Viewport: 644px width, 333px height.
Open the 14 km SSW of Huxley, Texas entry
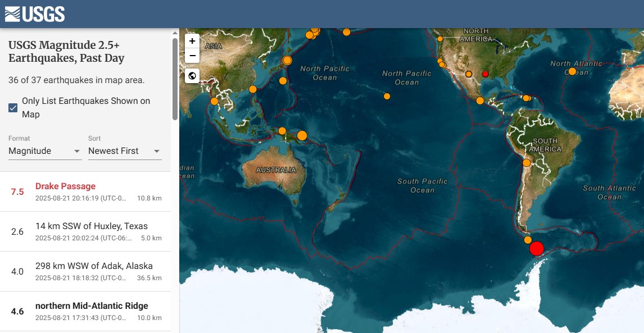85,231
